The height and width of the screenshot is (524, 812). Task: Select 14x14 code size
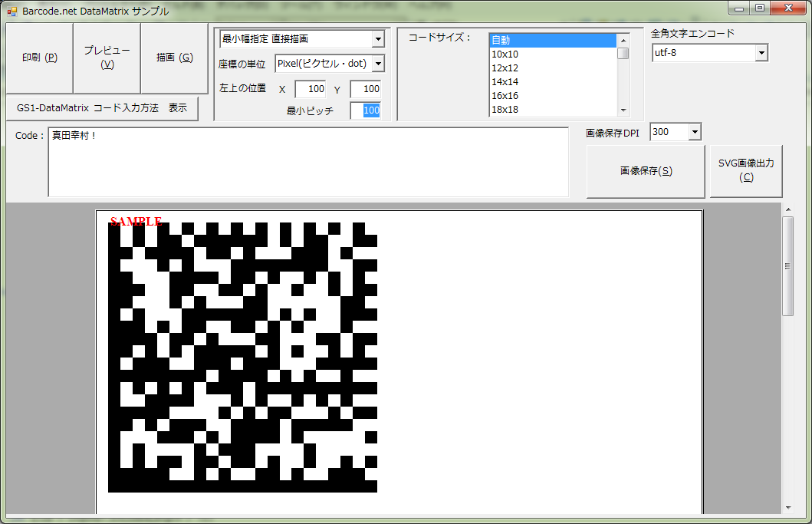[x=553, y=82]
